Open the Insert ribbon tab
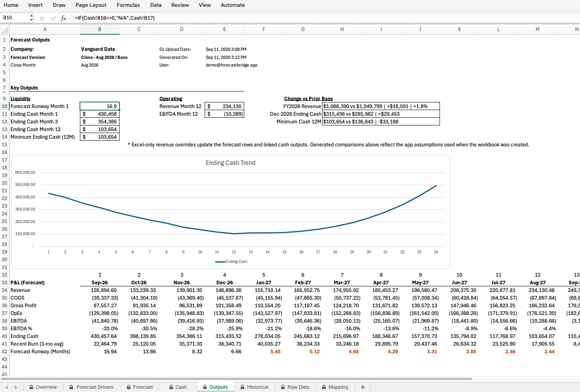 pos(36,5)
